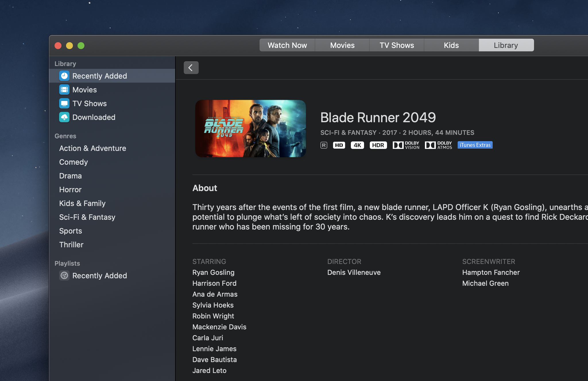Screen dimensions: 588x381
Task: Switch to the top TV Shows tab
Action: [x=396, y=45]
